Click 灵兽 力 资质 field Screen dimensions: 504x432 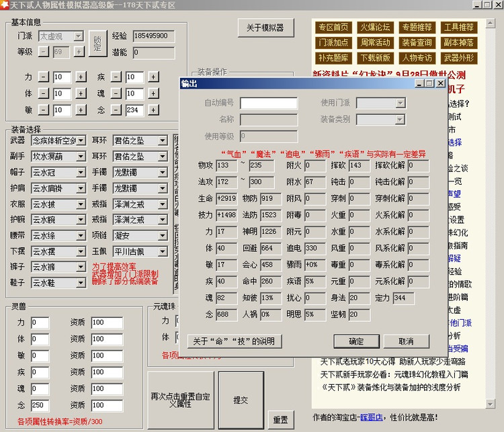tap(107, 322)
